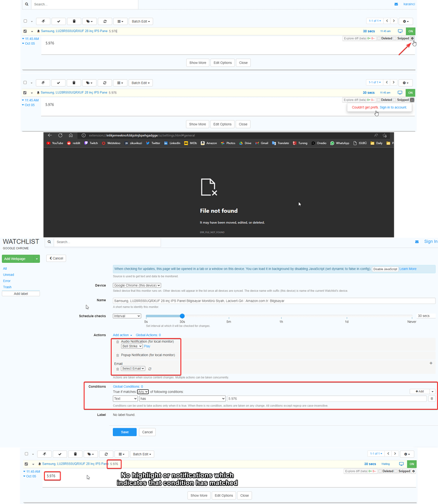Open the Device dropdown showing Google Chrome
438x504 pixels.
pyautogui.click(x=137, y=285)
